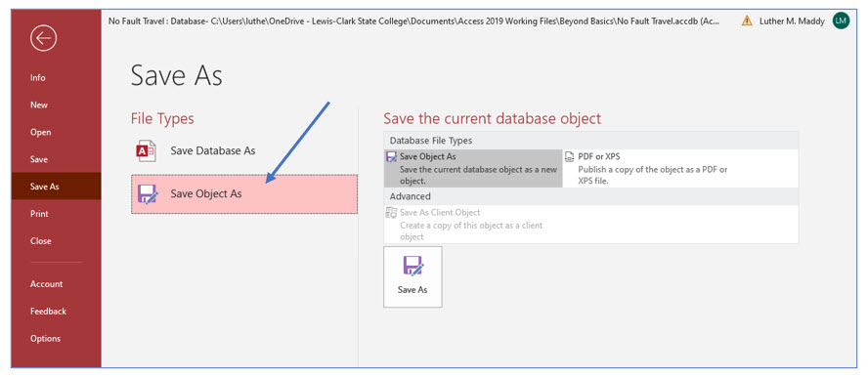Click the Save As Client Object icon
This screenshot has width=868, height=377.
coord(391,213)
